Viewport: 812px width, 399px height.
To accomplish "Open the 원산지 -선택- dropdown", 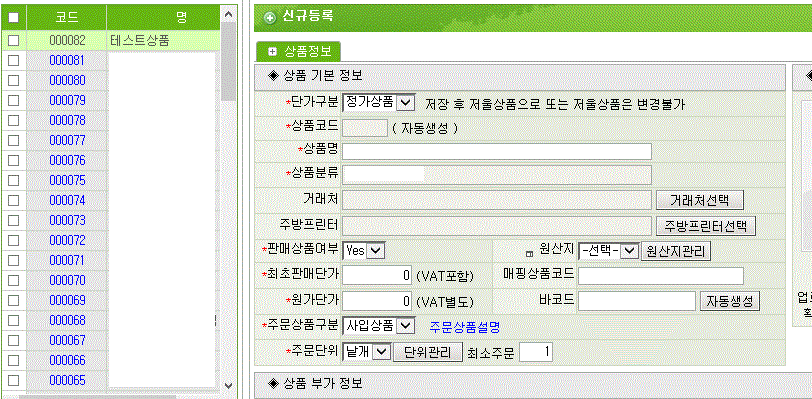I will click(608, 251).
